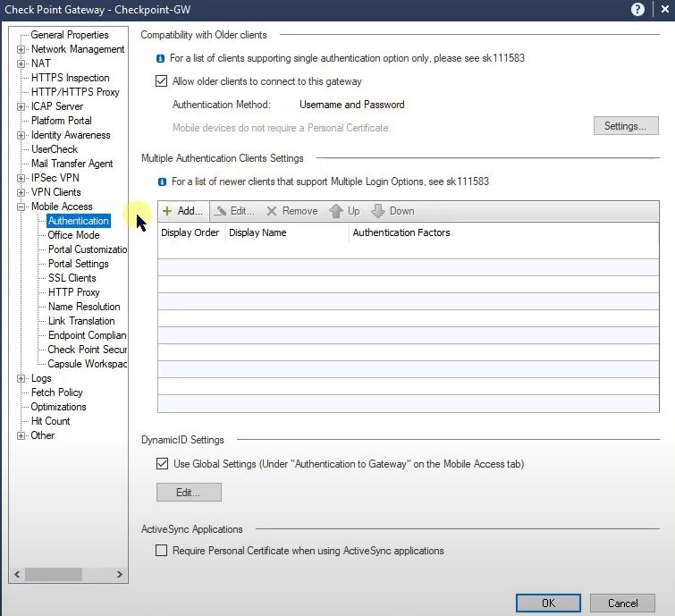Screen dimensions: 675x616
Task: Click the Edit pencil toolbar button
Action: point(234,211)
